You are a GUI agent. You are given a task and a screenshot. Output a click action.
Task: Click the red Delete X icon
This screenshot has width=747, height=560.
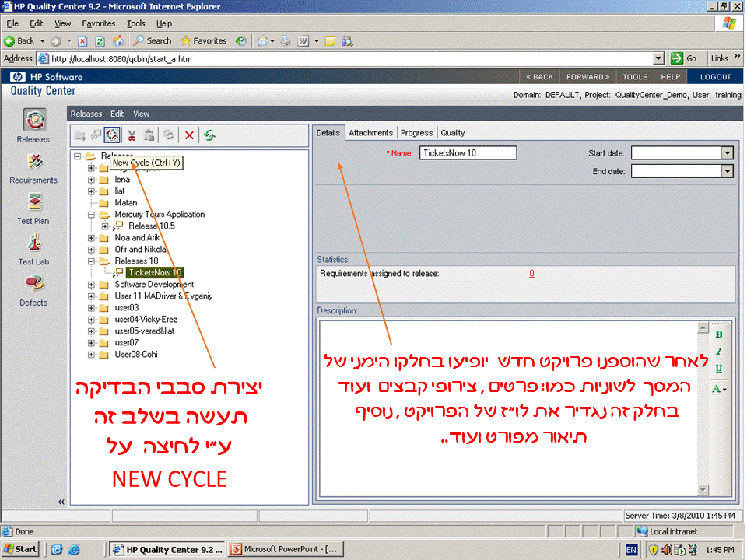point(189,135)
